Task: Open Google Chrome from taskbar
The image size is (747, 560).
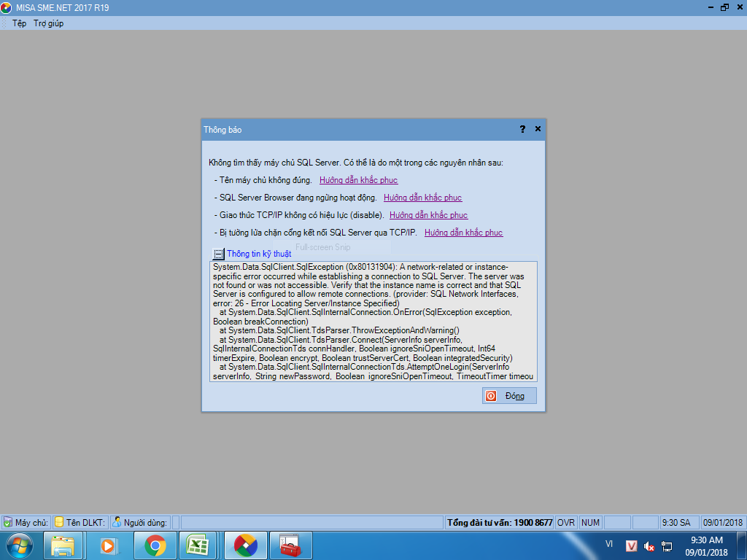Action: click(155, 545)
